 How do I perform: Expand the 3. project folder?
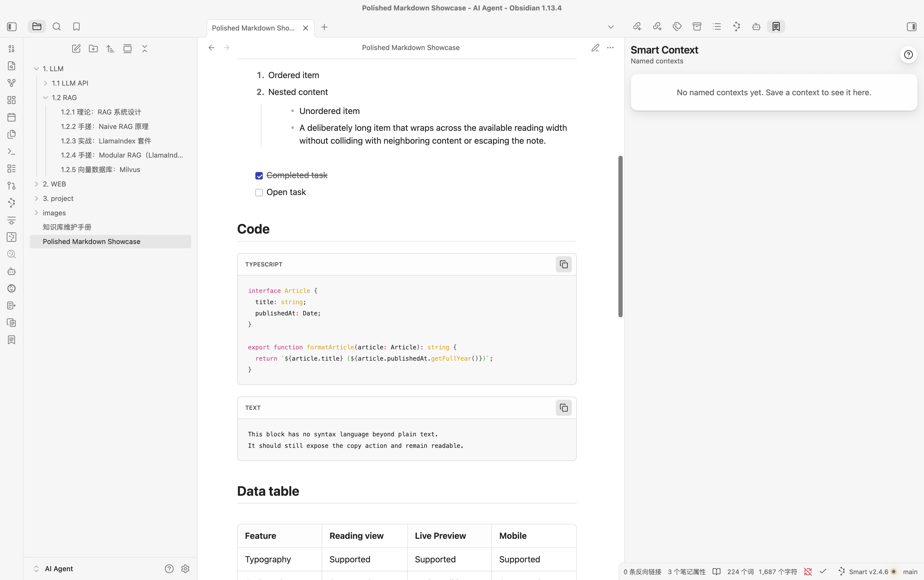pos(36,199)
